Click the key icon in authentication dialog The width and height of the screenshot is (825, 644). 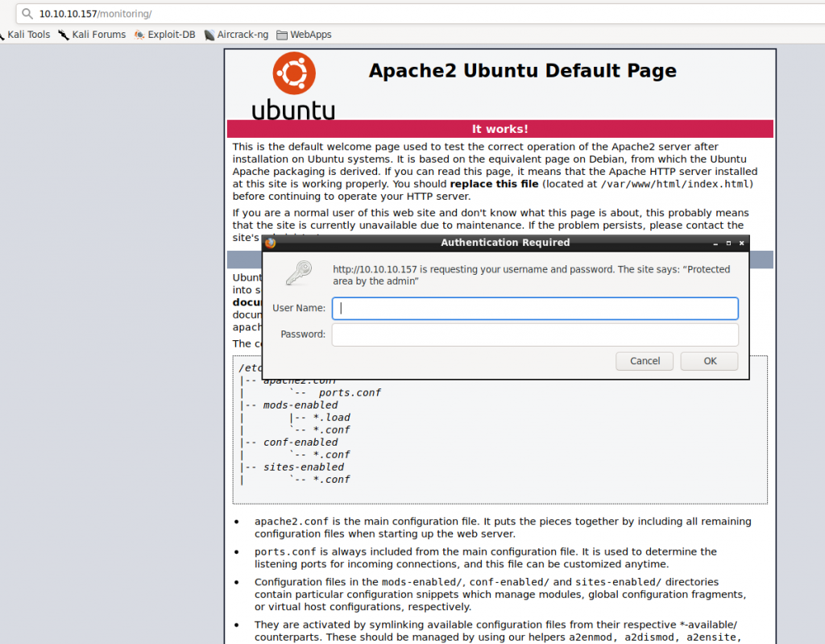coord(298,272)
